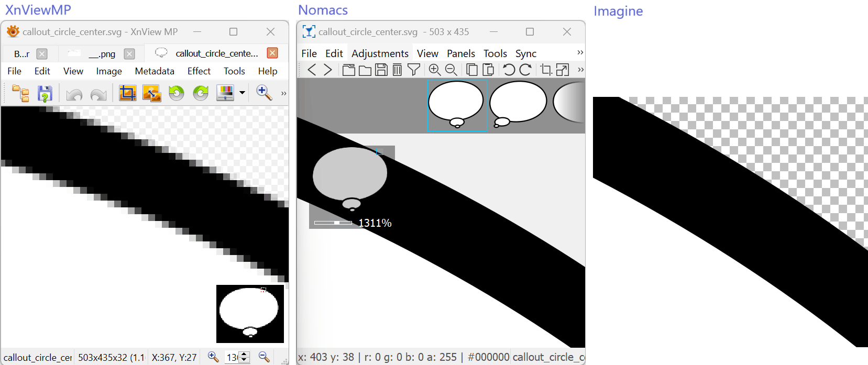Open Nomacs View menu
The image size is (868, 365).
pyautogui.click(x=427, y=53)
